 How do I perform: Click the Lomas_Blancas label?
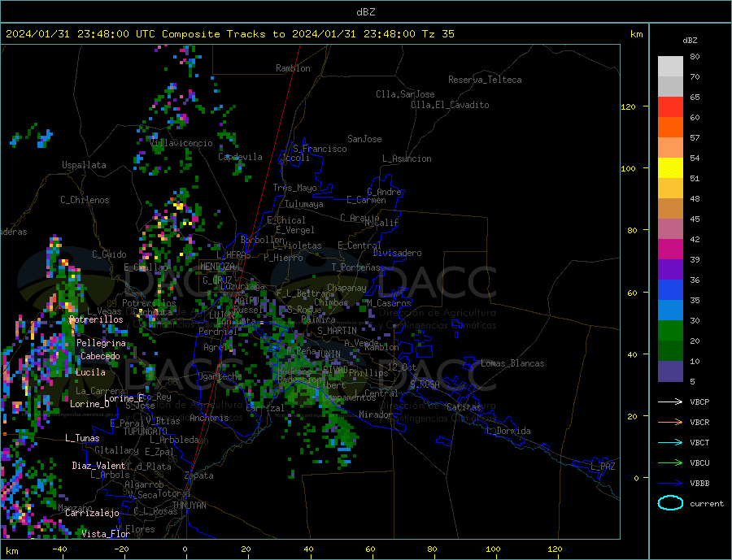click(512, 363)
